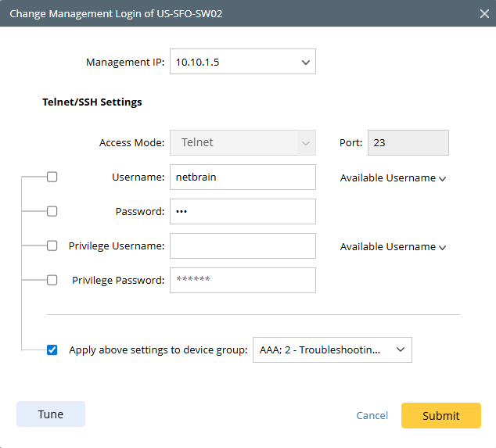Screen dimensions: 496x448
Task: Enable the Privilege Username checkbox
Action: click(x=52, y=246)
